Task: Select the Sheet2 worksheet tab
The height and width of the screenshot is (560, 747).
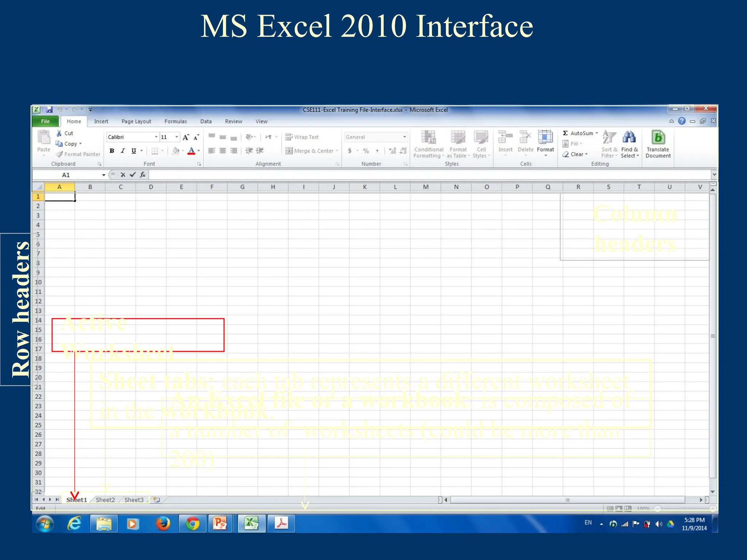Action: pyautogui.click(x=105, y=500)
